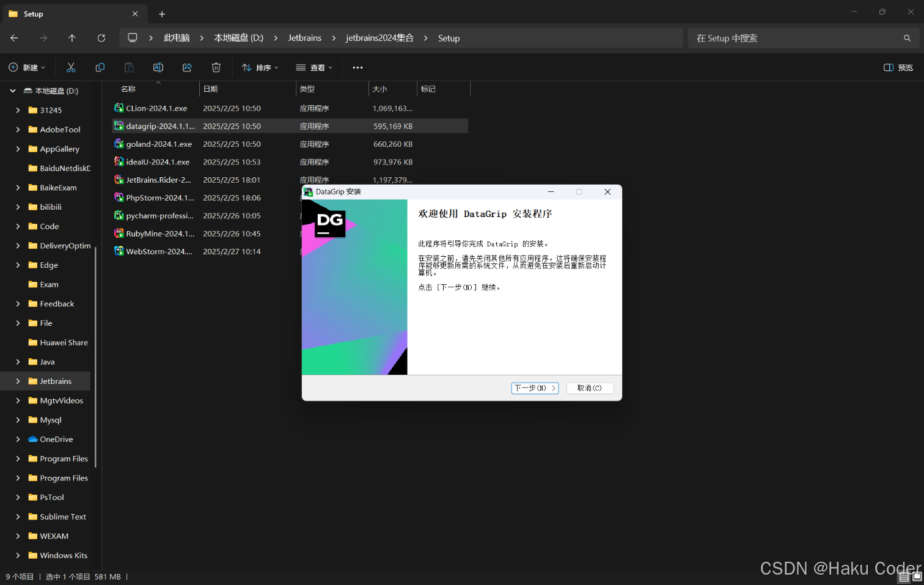Screen dimensions: 924x585
Task: Click the jetbrains2024集合 breadcrumb segment
Action: (380, 38)
